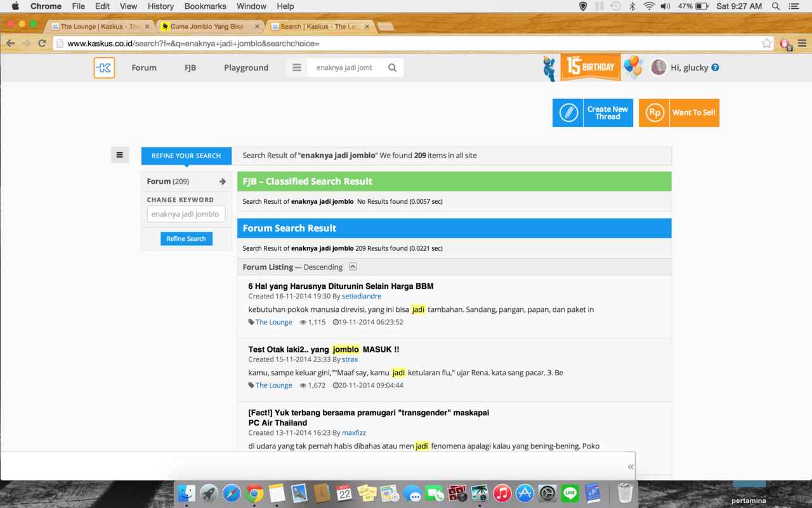Click the browser address bar
Image resolution: width=812 pixels, height=508 pixels.
pyautogui.click(x=406, y=44)
